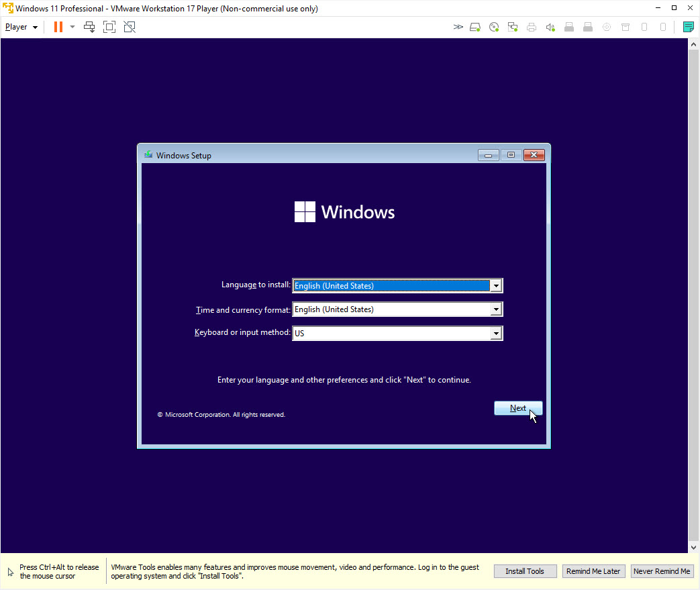Enter full screen mode
This screenshot has height=590, width=700.
click(x=109, y=26)
